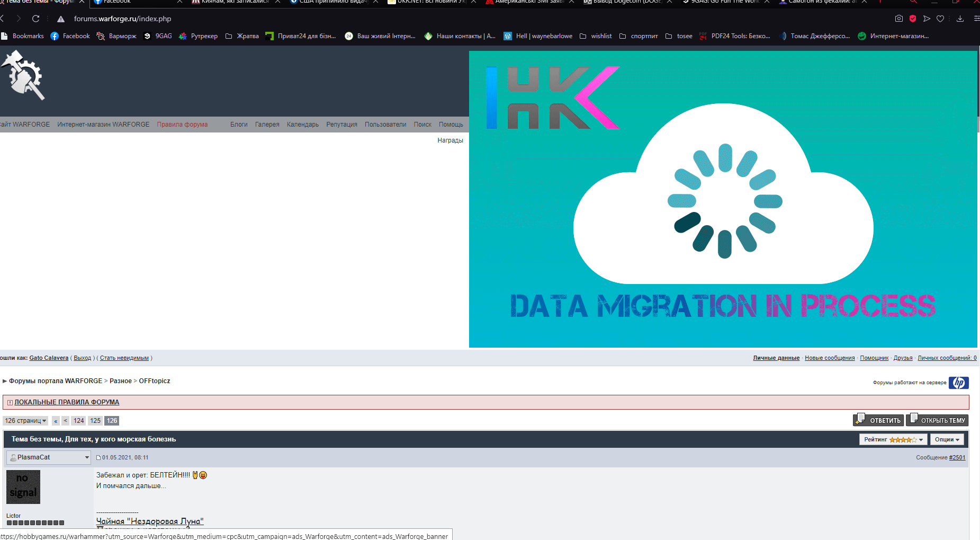This screenshot has width=980, height=540.
Task: Add page to bookmarks with heart icon
Action: [x=940, y=19]
